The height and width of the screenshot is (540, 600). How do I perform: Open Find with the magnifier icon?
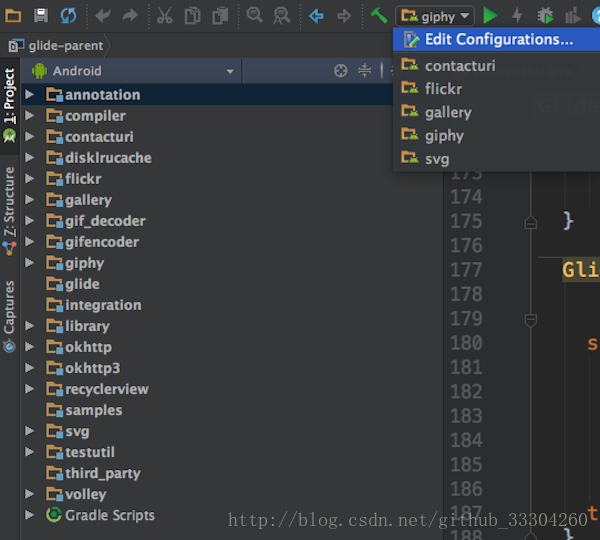[254, 15]
